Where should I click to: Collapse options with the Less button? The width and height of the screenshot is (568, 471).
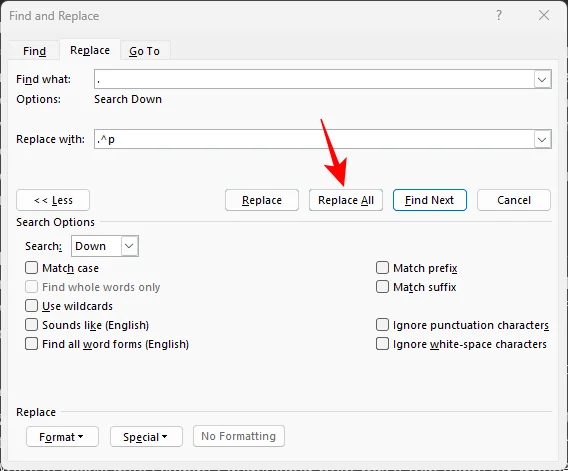(53, 200)
